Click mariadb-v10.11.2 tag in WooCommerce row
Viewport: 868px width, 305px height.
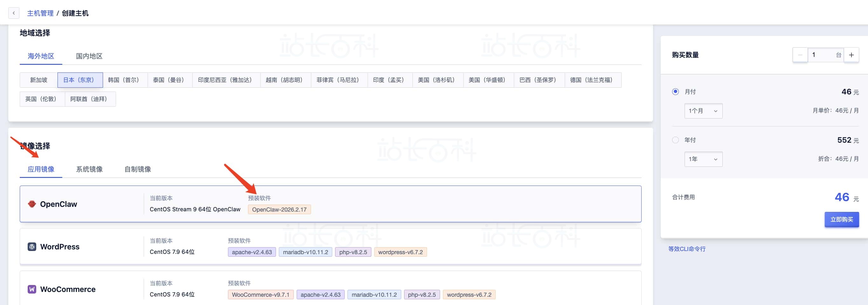coord(374,295)
